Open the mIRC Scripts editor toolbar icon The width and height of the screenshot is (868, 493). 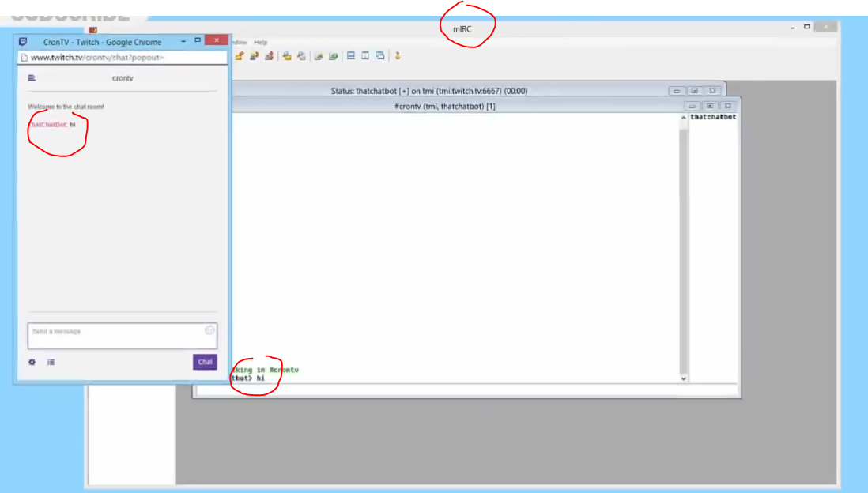[x=287, y=56]
